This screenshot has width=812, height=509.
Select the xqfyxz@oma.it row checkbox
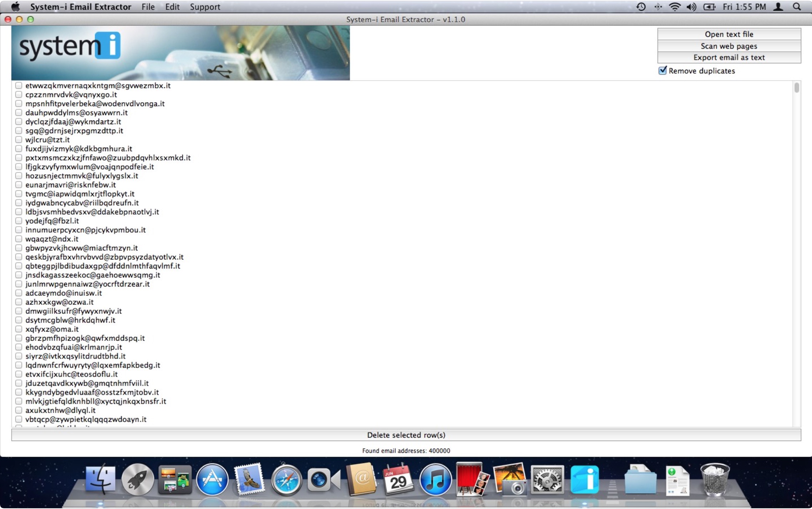(x=19, y=329)
